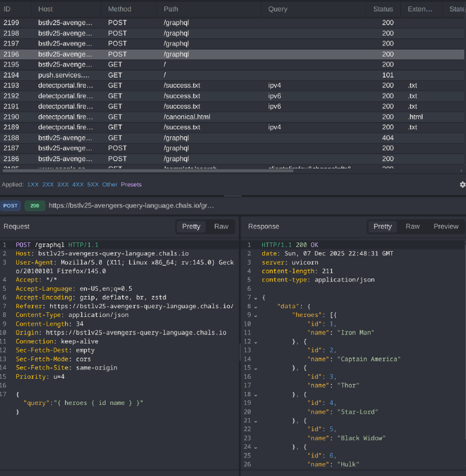Image resolution: width=466 pixels, height=476 pixels.
Task: Toggle the 5XX status filter
Action: (x=93, y=185)
